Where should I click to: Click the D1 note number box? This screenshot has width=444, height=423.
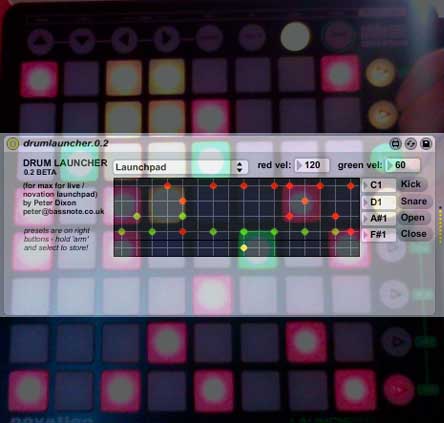click(379, 202)
